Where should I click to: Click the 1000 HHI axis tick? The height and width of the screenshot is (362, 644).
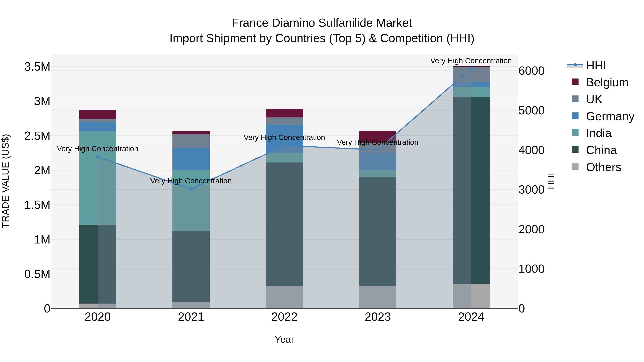click(x=531, y=269)
